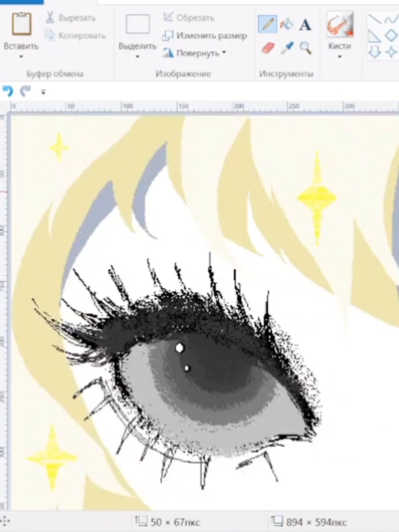399x532 pixels.
Task: Click the Изменить размер button
Action: click(x=205, y=36)
